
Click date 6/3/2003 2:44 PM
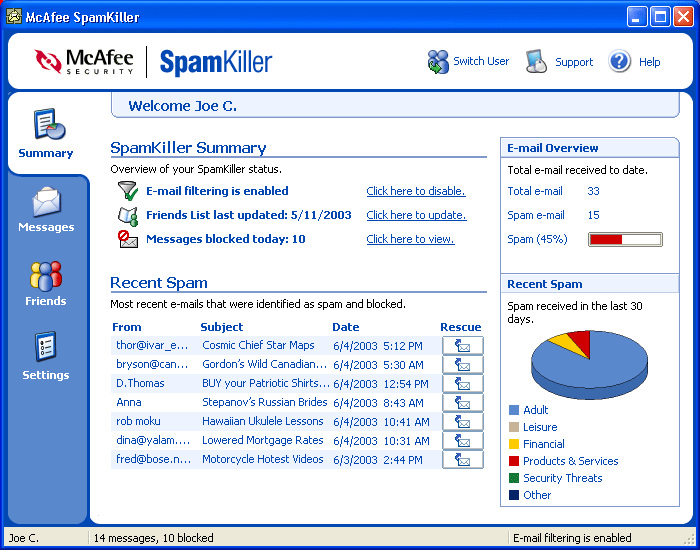coord(378,460)
